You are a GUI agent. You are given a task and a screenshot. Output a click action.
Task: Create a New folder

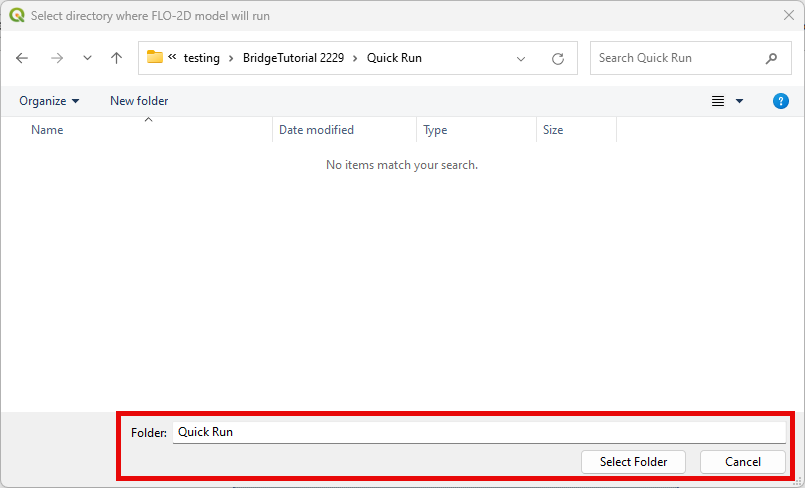tap(139, 101)
